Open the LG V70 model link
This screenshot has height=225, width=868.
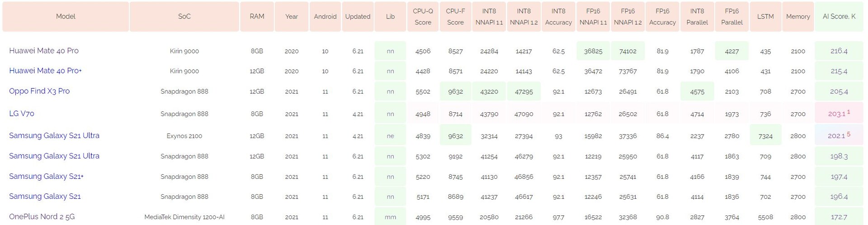pyautogui.click(x=22, y=114)
